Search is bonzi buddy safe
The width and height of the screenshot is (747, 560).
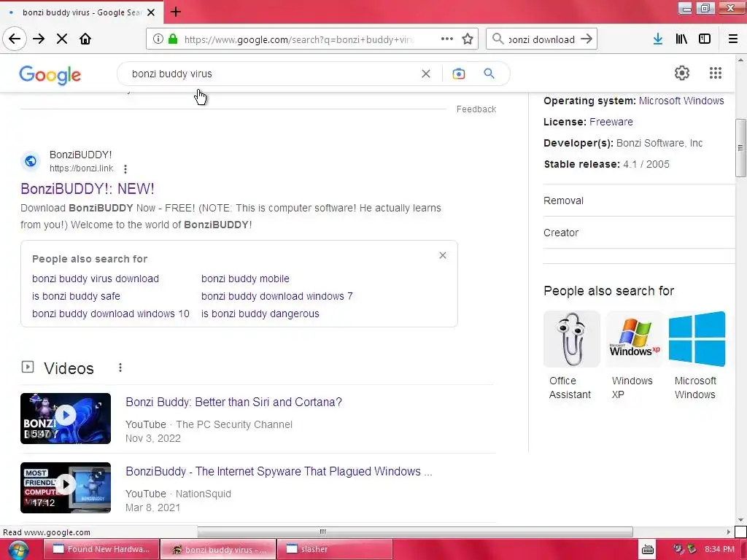76,296
